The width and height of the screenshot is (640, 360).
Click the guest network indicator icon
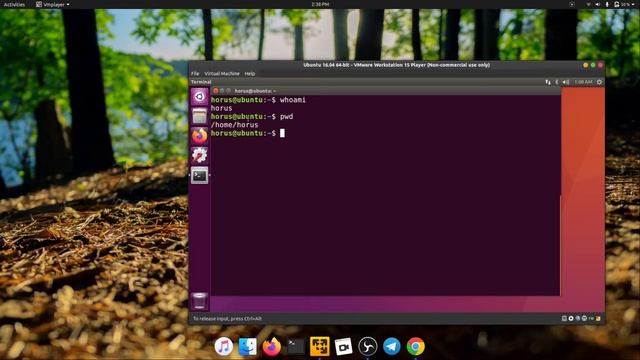tap(548, 82)
